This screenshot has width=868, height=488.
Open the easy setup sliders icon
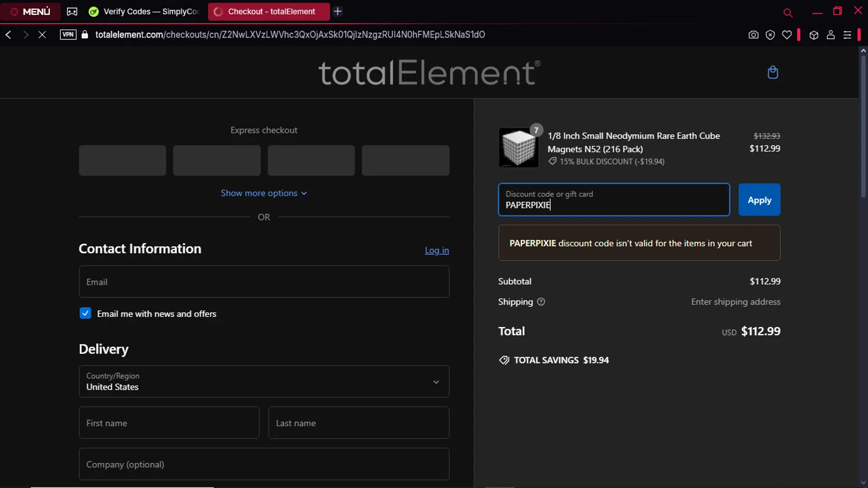(847, 35)
